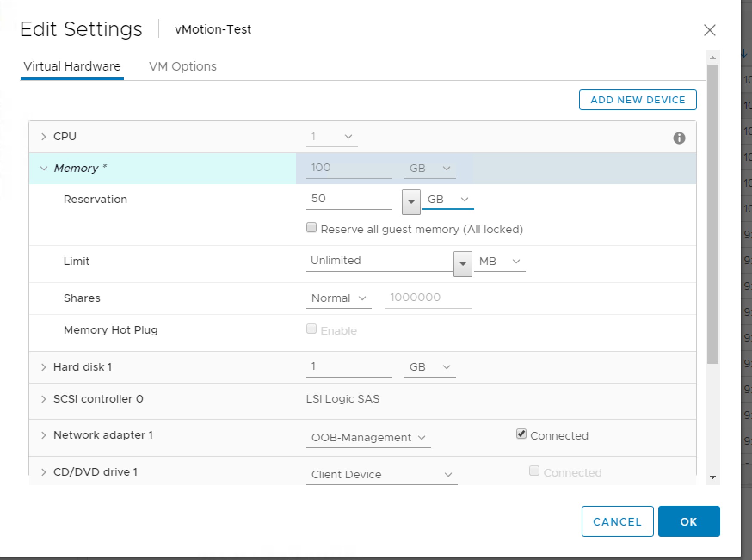The width and height of the screenshot is (752, 560).
Task: Switch to the VM Options tab
Action: coord(182,66)
